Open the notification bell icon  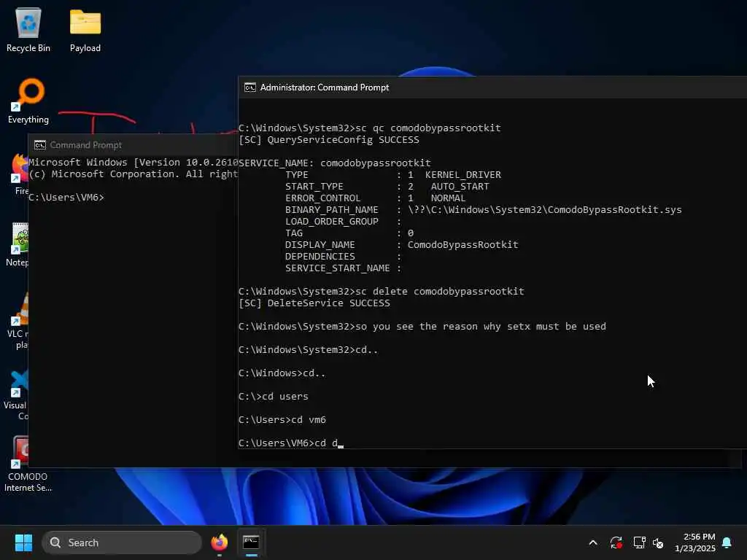[727, 542]
